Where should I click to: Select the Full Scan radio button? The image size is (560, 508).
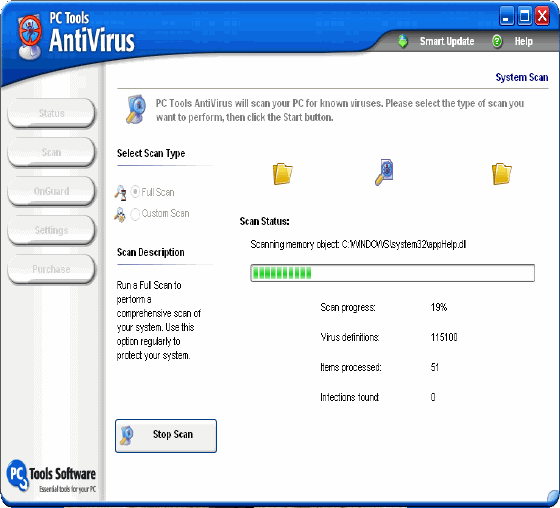coord(135,192)
